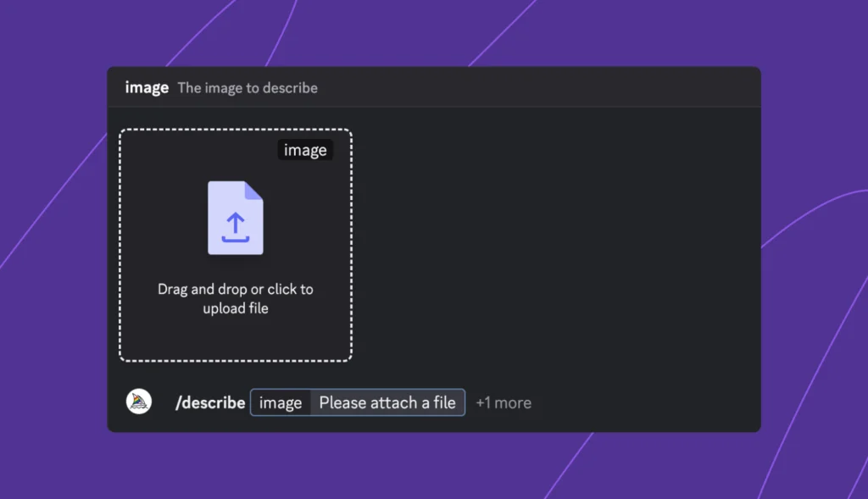This screenshot has width=868, height=499.
Task: Click the tray line beneath the upload arrow
Action: [236, 239]
